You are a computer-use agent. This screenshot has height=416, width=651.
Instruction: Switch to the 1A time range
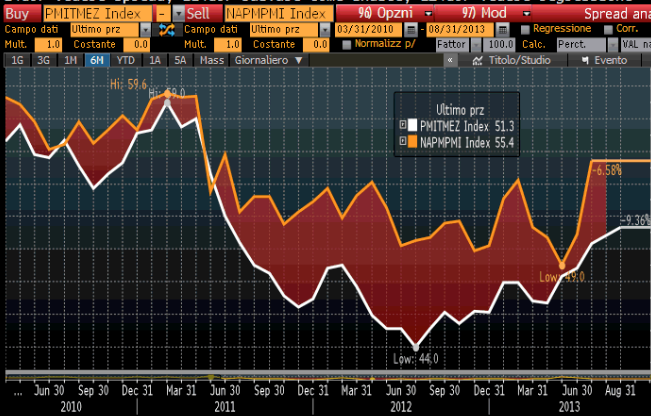click(x=154, y=60)
